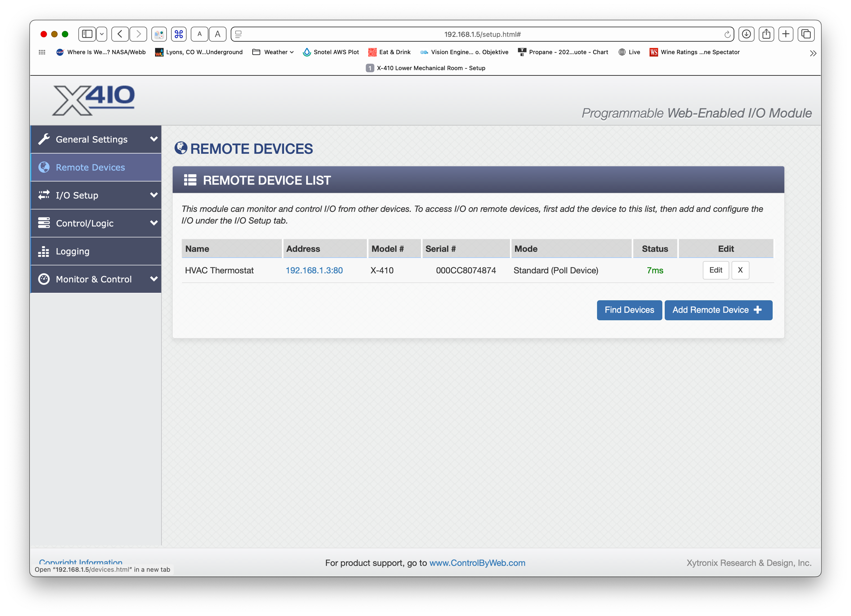Image resolution: width=851 pixels, height=616 pixels.
Task: Click the Address column header
Action: (325, 249)
